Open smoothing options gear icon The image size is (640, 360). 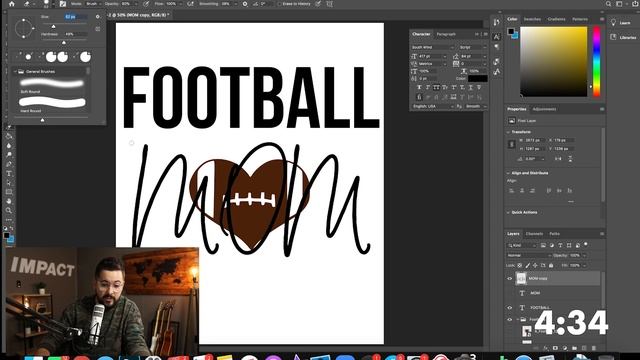click(x=245, y=4)
